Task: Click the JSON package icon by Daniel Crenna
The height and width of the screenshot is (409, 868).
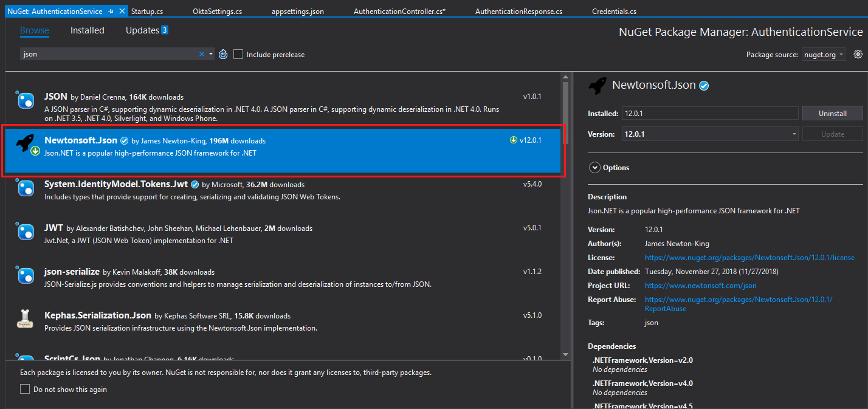Action: pyautogui.click(x=26, y=100)
